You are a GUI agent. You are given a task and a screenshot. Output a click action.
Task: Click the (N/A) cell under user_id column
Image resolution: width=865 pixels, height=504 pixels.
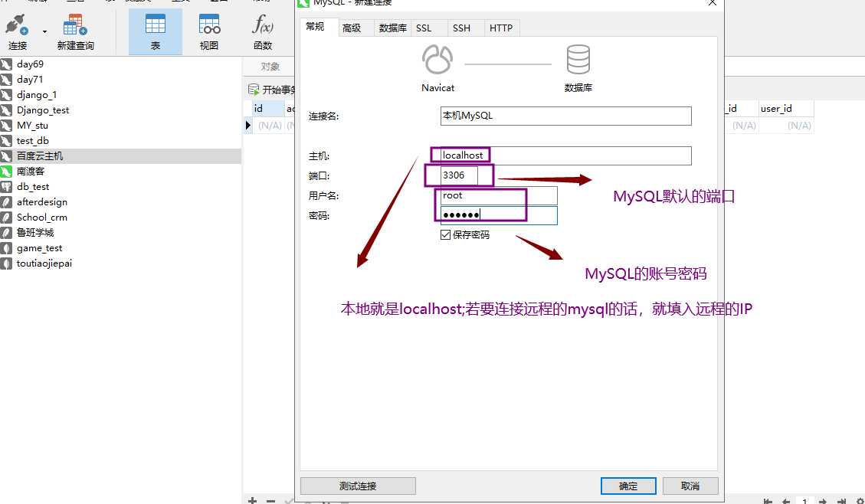[x=785, y=126]
